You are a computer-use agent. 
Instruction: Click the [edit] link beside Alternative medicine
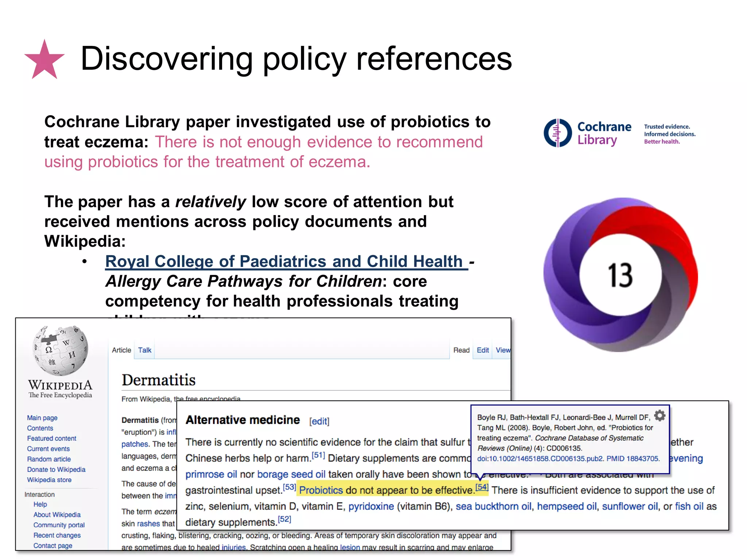coord(319,421)
